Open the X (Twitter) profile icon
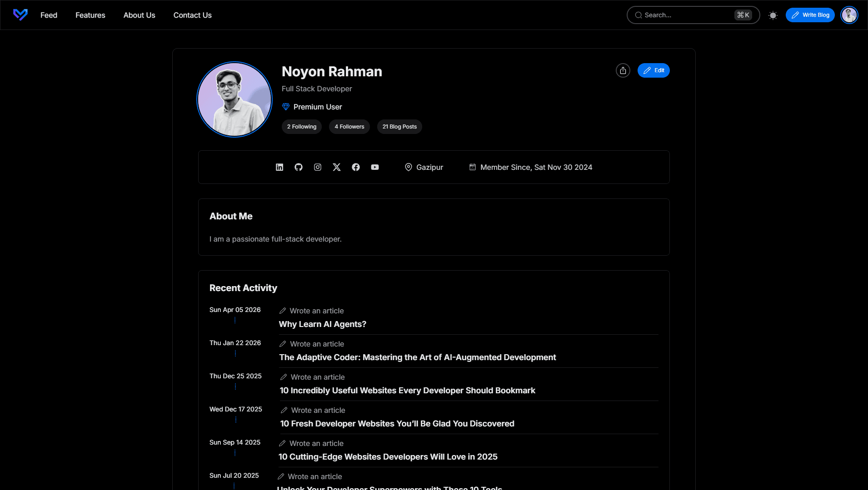Image resolution: width=868 pixels, height=490 pixels. click(x=337, y=167)
